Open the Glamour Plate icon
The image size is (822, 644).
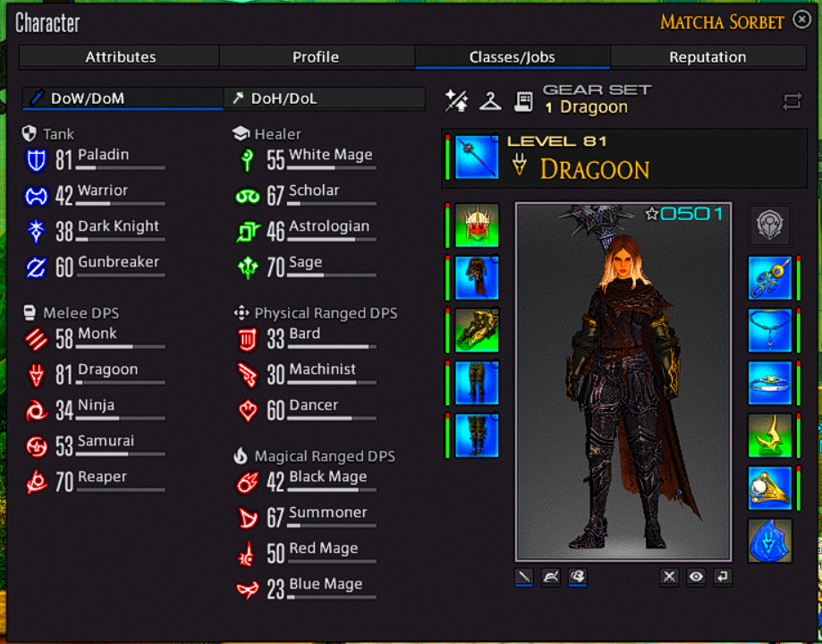pos(490,101)
